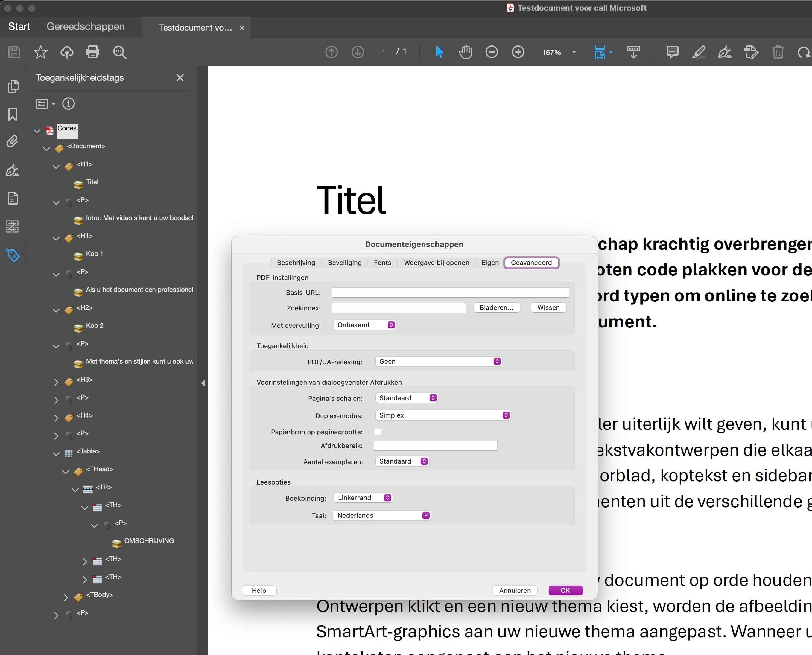Open the PDF/UA-naleving dropdown

point(438,362)
